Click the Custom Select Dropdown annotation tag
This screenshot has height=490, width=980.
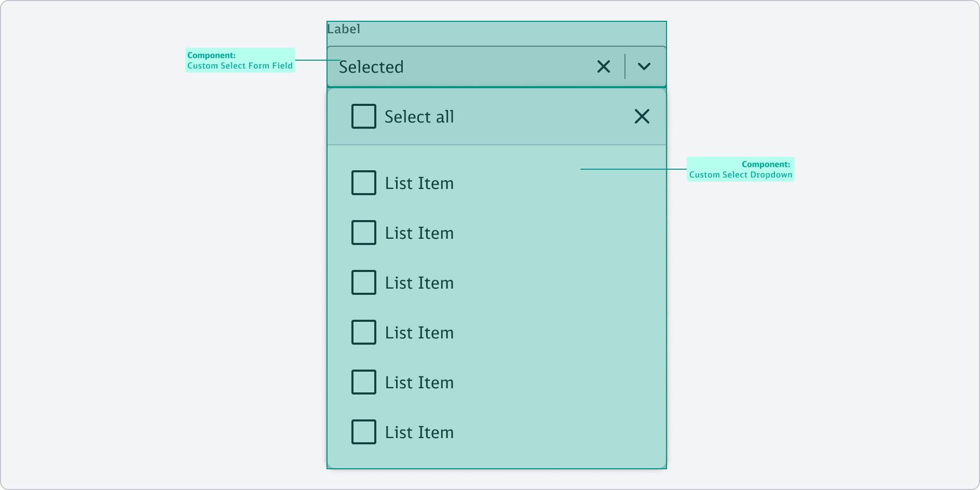pos(740,169)
